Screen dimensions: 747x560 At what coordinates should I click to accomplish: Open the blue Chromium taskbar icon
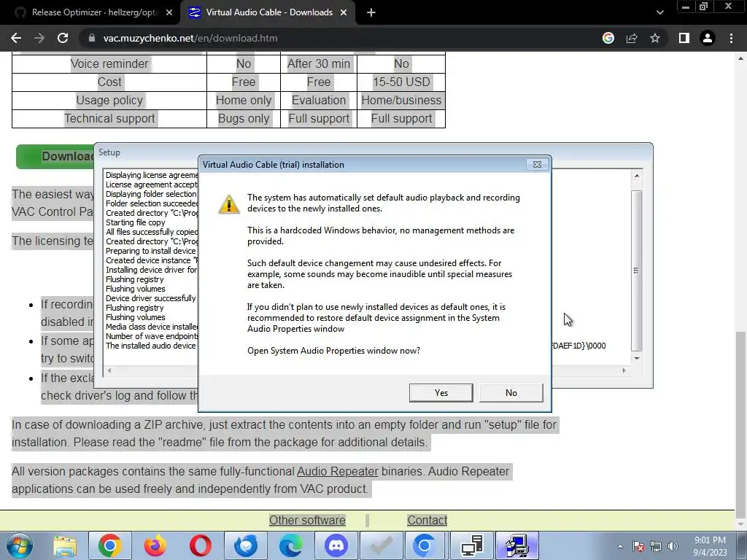(x=424, y=545)
